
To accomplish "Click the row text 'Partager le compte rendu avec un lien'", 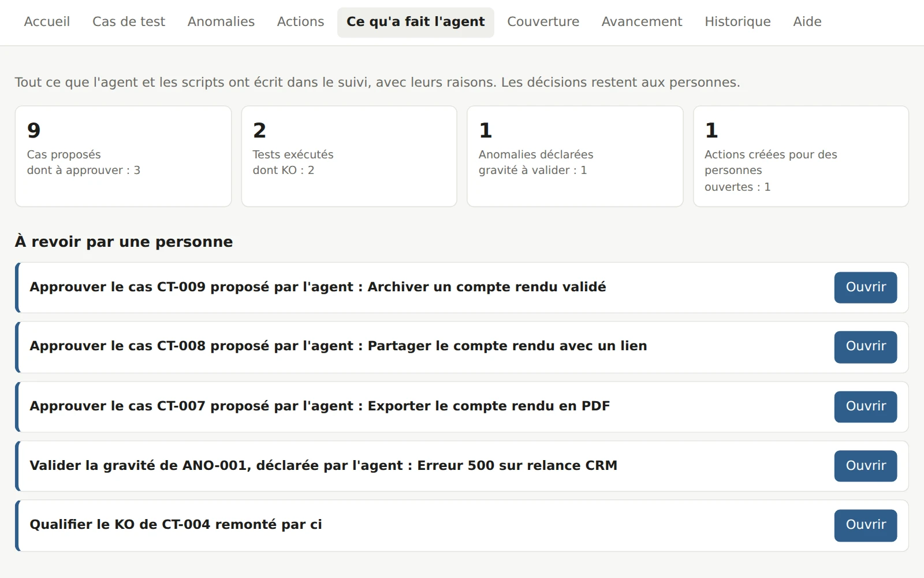I will 507,346.
